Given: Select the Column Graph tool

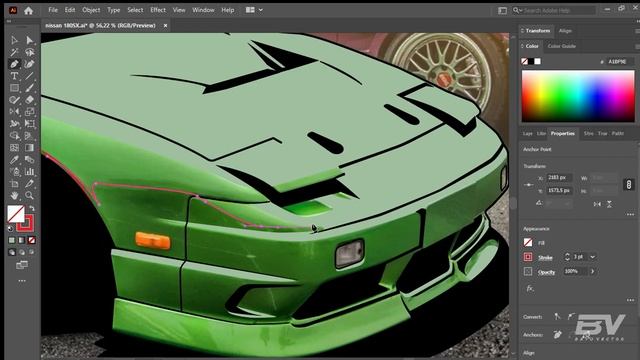Looking at the screenshot, I should tap(29, 171).
